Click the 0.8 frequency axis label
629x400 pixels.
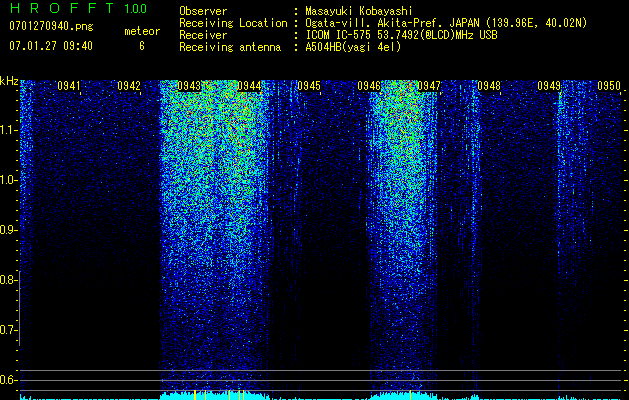[8, 280]
